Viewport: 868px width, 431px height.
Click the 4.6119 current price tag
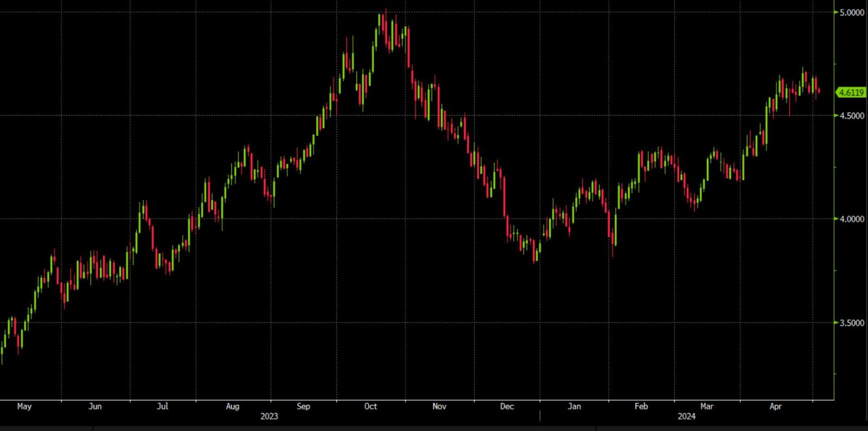[851, 92]
